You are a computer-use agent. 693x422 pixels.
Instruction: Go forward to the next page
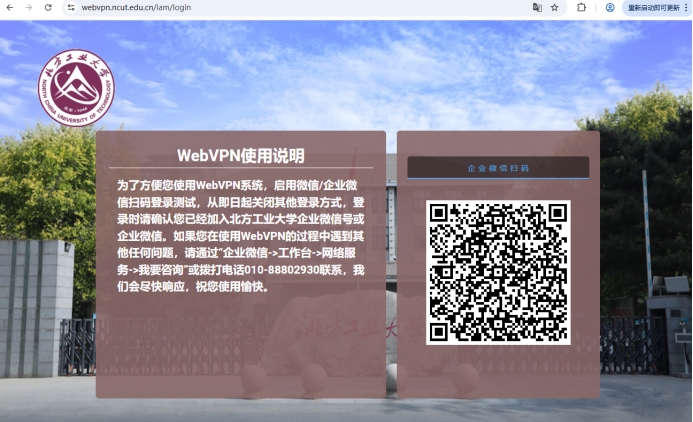29,8
